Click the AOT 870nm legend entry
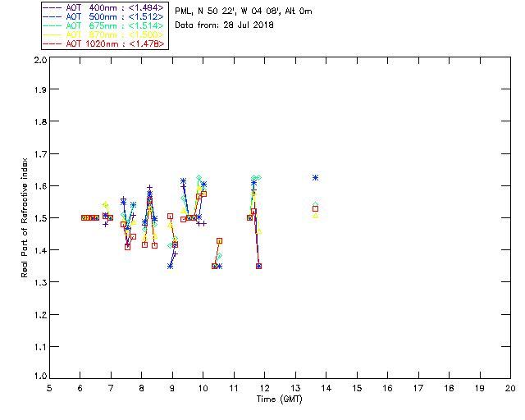The height and width of the screenshot is (420, 525). click(104, 34)
